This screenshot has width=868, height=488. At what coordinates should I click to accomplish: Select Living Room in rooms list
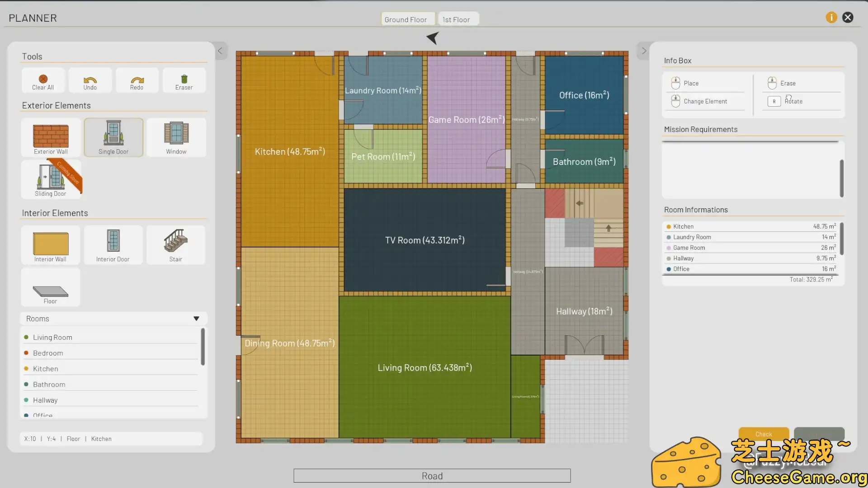(x=52, y=338)
